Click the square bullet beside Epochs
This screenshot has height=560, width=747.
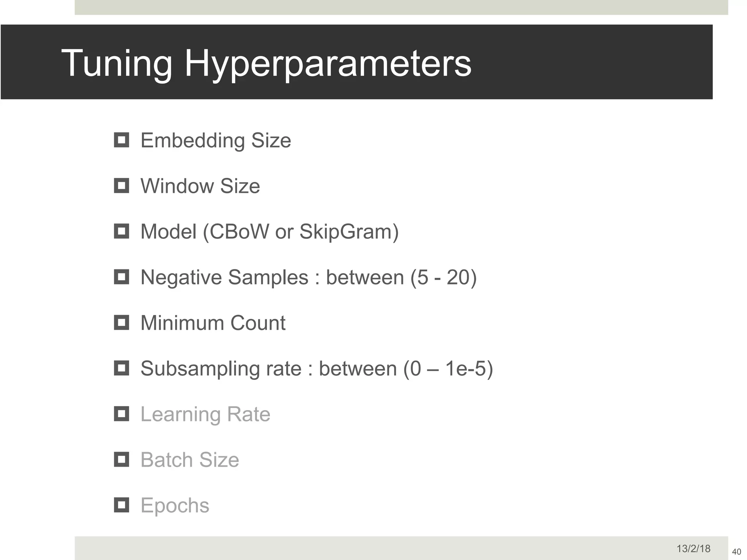[121, 505]
